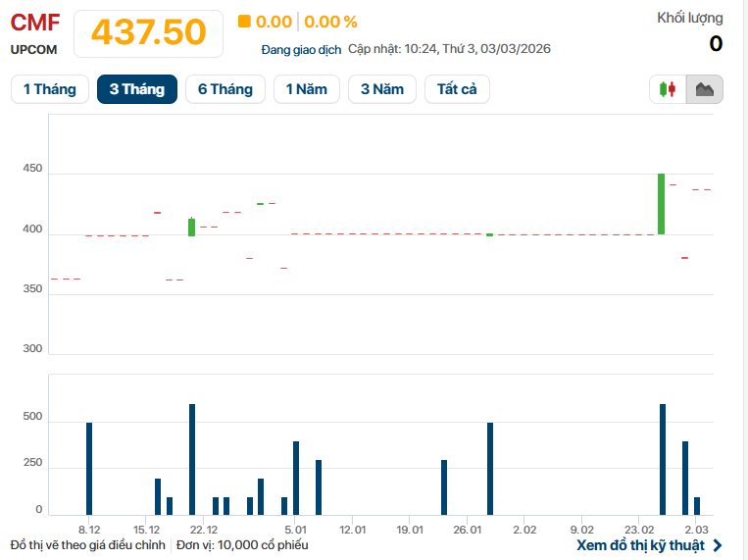Click the green candle near 22.12

(192, 228)
